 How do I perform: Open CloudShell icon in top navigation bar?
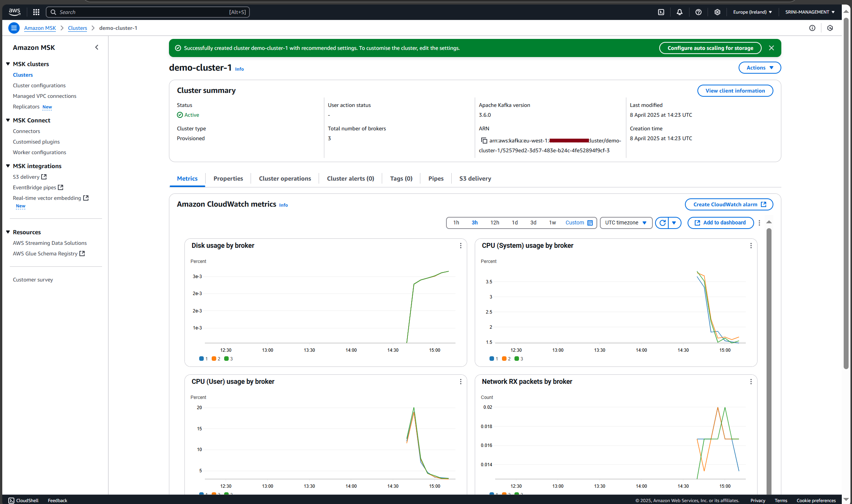[661, 12]
